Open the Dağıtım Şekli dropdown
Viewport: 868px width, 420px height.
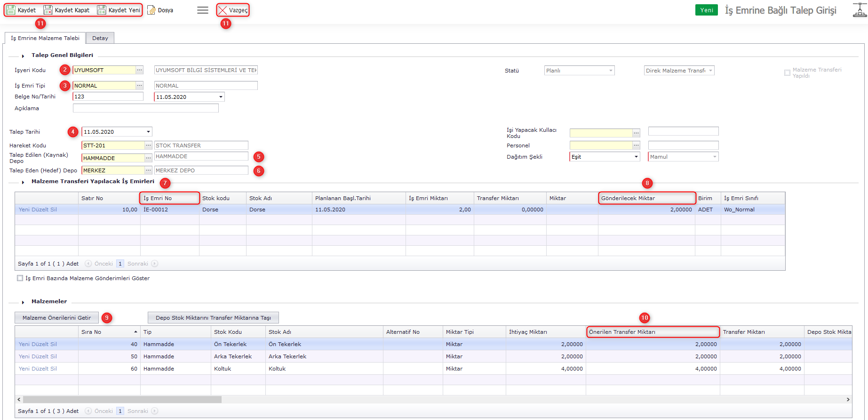click(636, 157)
